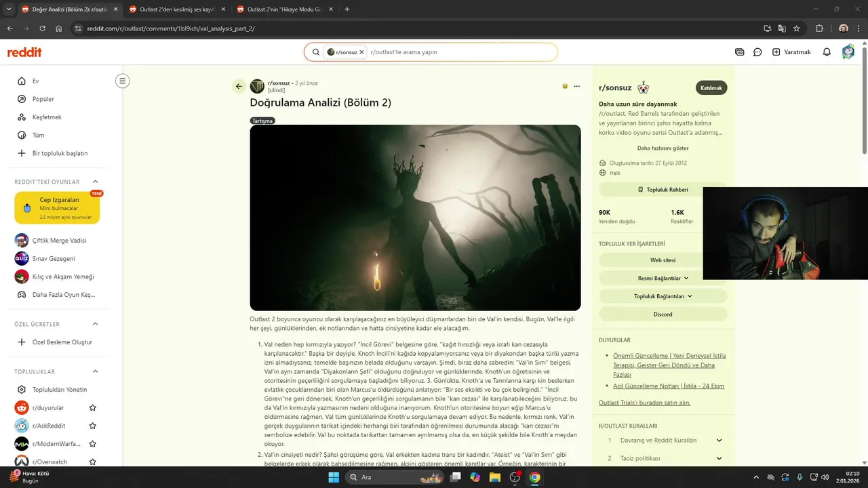Open the Chrome extensions puzzle icon

pos(819,28)
